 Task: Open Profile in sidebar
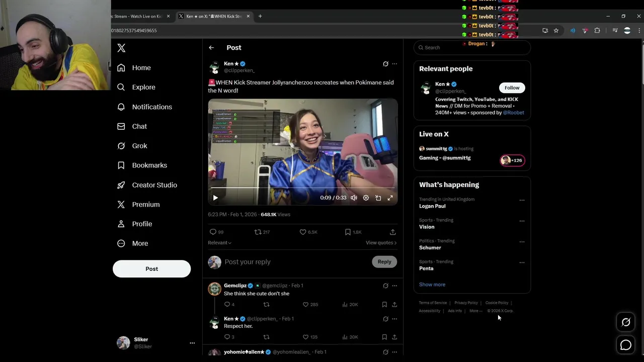pyautogui.click(x=134, y=224)
